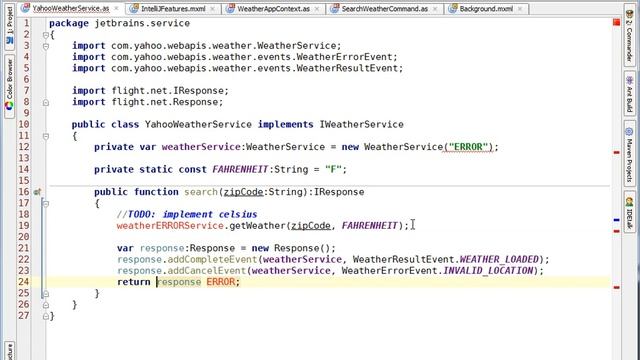Viewport: 640px width, 360px height.
Task: Collapse the import section at line 3
Action: (46, 46)
